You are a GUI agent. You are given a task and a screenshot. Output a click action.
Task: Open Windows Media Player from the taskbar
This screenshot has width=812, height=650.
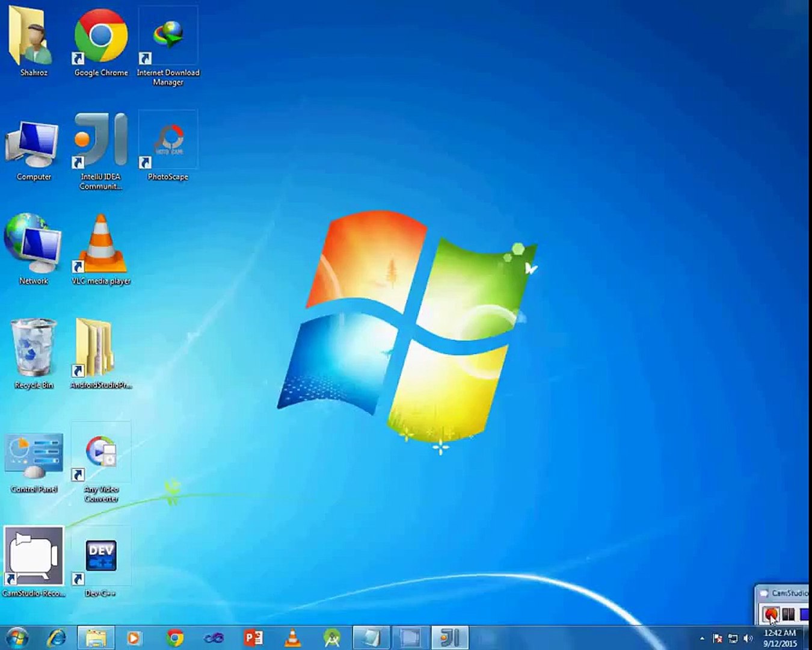(x=134, y=637)
